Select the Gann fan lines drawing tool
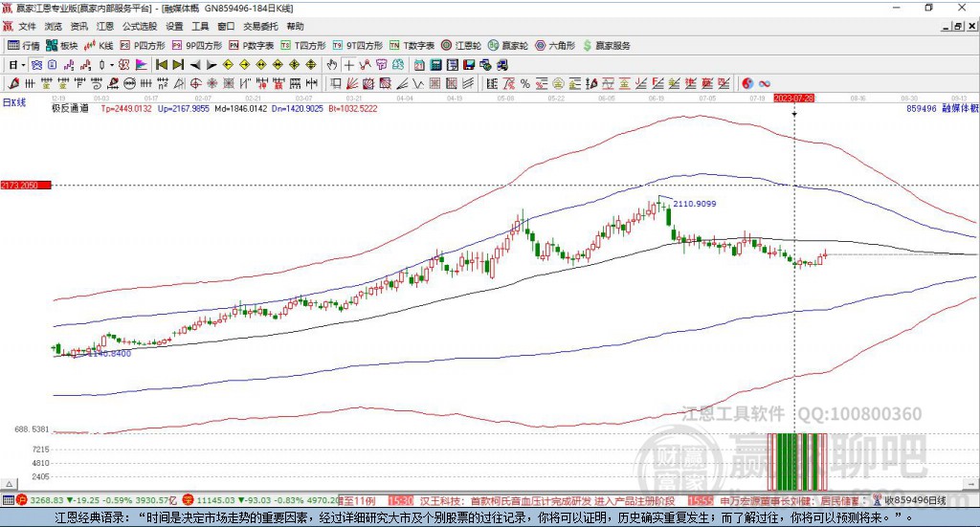 351,83
